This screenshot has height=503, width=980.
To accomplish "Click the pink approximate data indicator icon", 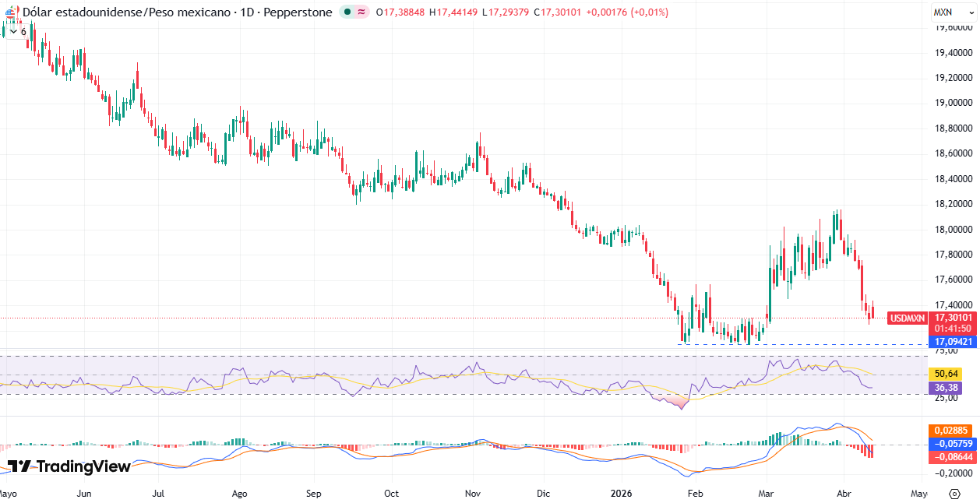I will coord(361,12).
